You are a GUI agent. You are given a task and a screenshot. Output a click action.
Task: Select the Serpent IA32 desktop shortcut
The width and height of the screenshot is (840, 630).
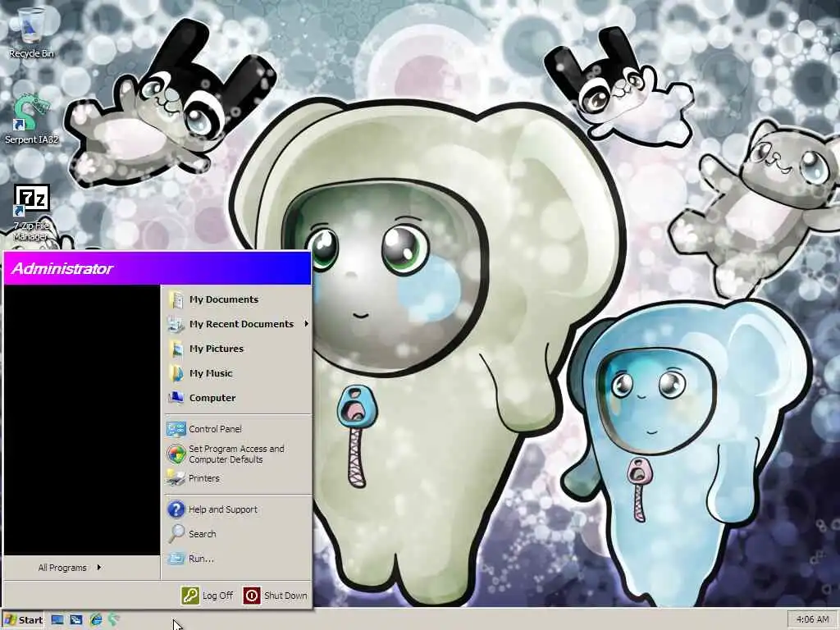pyautogui.click(x=32, y=119)
